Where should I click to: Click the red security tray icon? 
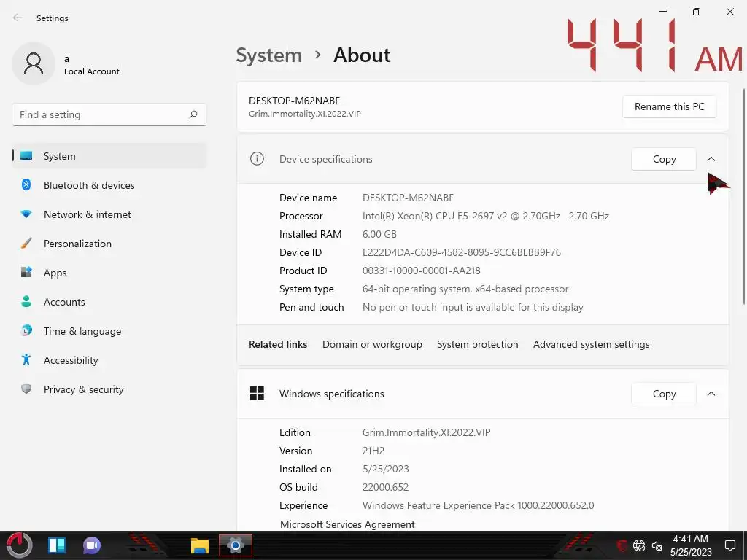[622, 545]
